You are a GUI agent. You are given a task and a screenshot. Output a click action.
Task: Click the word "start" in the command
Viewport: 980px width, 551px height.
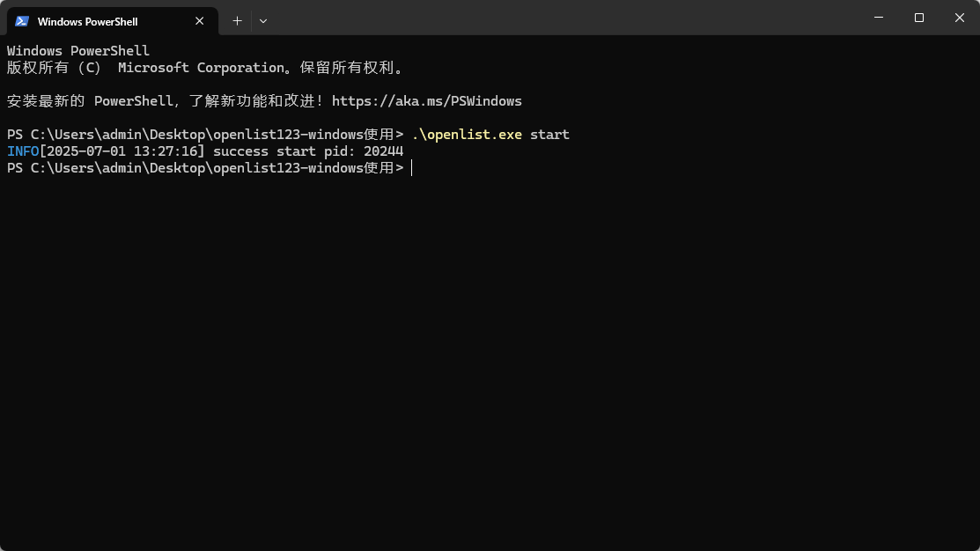(549, 135)
